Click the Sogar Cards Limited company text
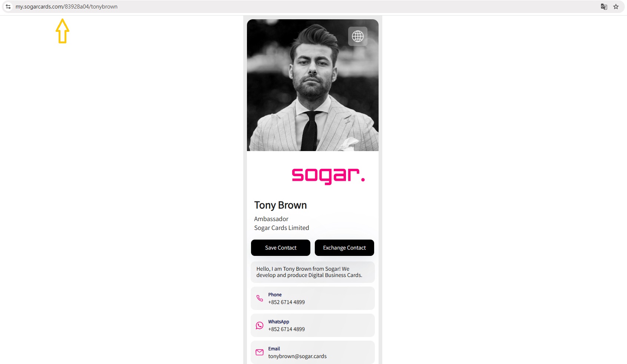 click(x=281, y=228)
